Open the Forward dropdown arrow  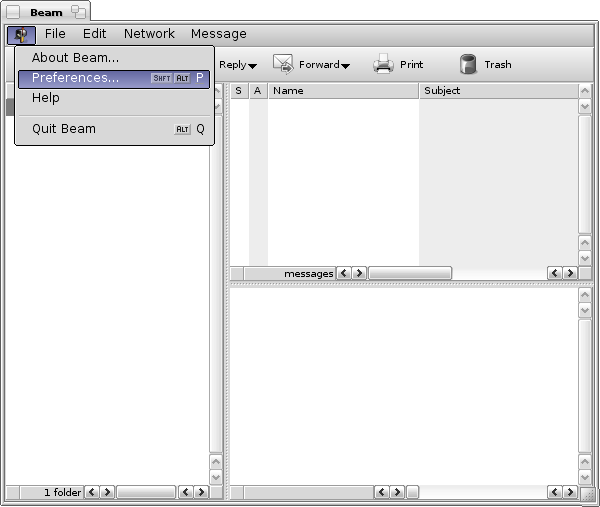pos(345,66)
